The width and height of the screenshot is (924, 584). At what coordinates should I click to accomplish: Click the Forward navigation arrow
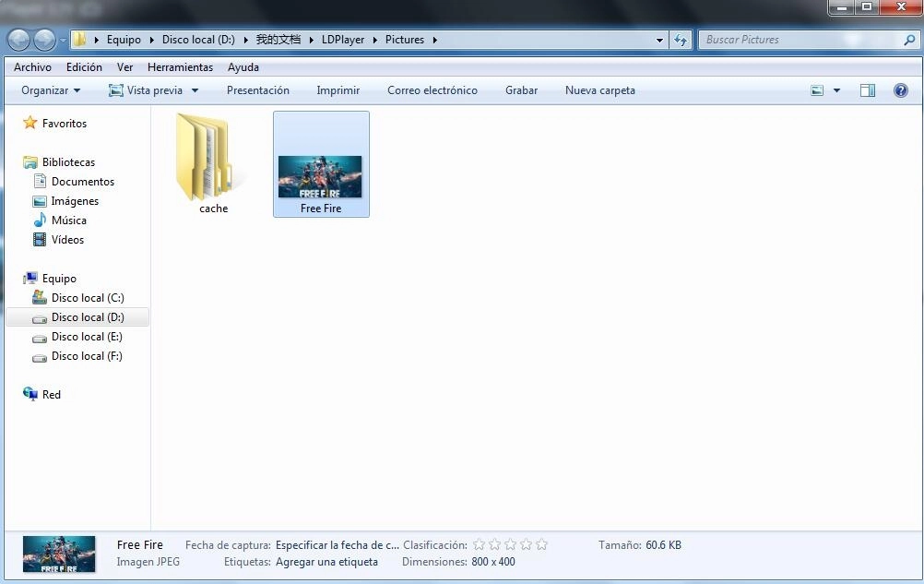[x=45, y=40]
